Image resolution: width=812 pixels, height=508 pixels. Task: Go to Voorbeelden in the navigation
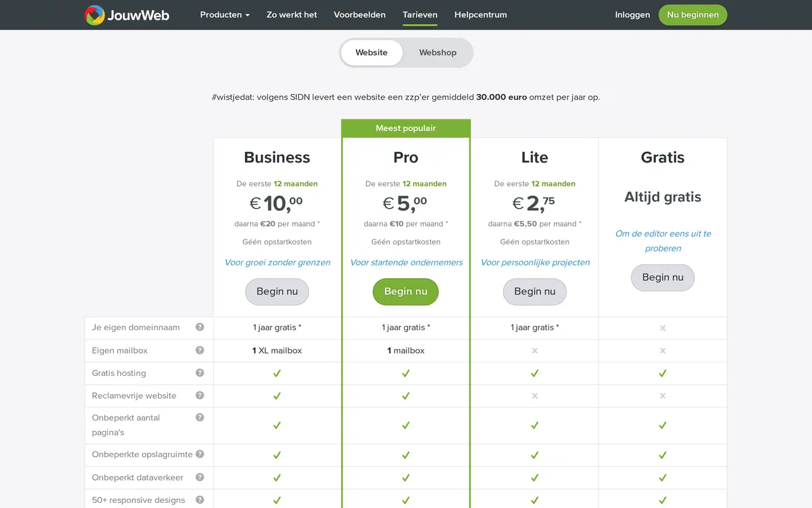[360, 15]
